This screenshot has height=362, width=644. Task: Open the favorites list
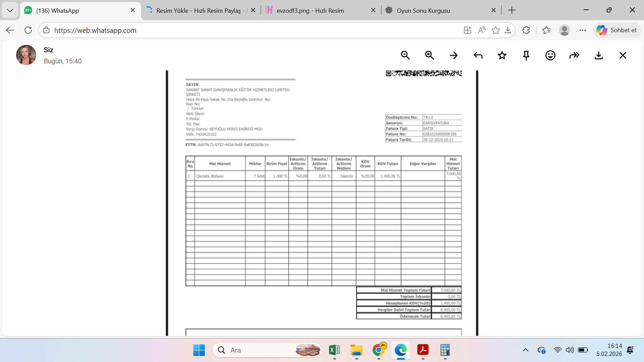(546, 30)
